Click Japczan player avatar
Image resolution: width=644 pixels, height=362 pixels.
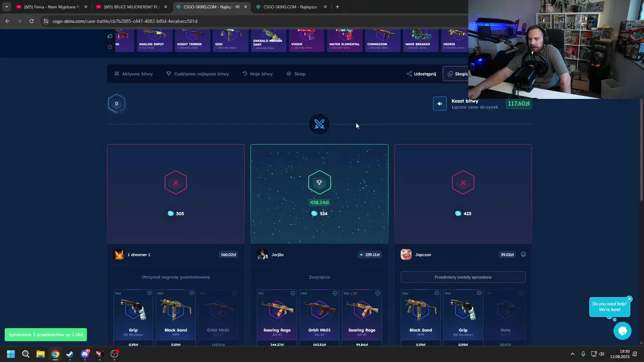pos(406,254)
